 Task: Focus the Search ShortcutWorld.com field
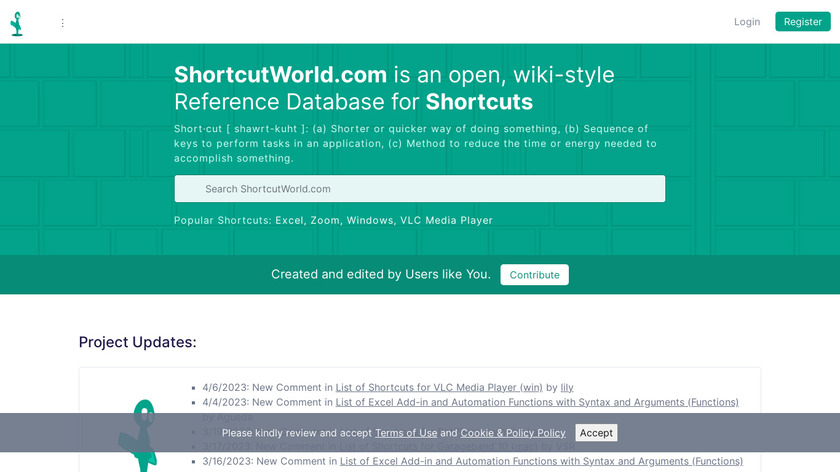419,189
